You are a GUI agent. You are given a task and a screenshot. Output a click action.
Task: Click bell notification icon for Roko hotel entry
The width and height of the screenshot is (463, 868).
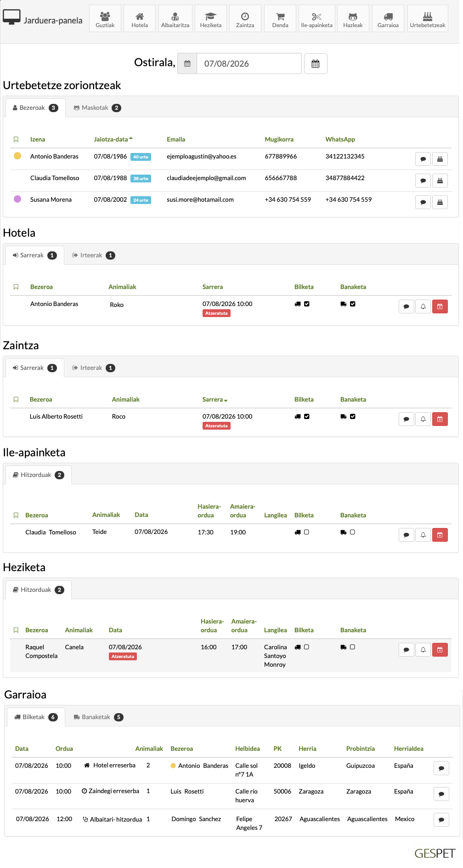click(423, 306)
